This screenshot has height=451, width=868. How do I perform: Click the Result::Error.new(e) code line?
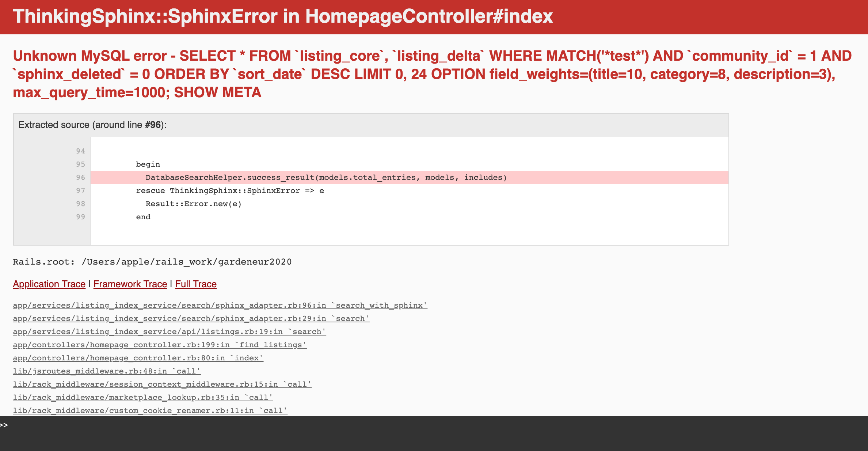point(194,204)
